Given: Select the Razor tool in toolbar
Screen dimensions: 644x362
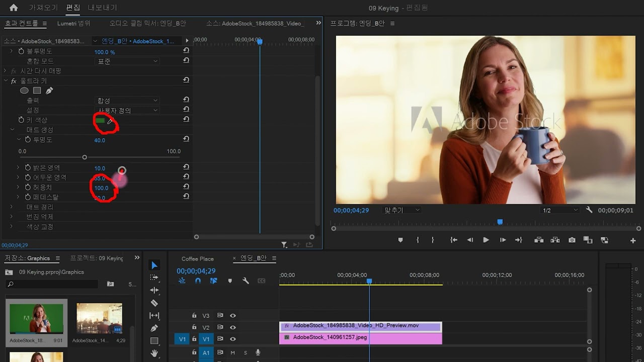Looking at the screenshot, I should click(x=154, y=303).
